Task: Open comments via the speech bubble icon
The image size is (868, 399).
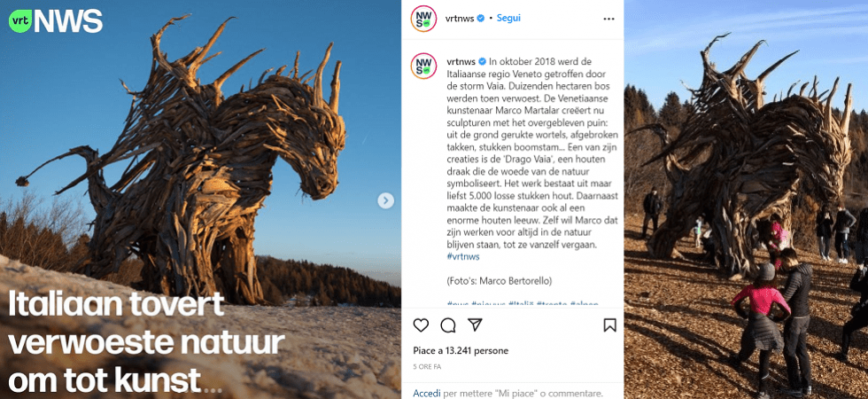Action: click(x=448, y=325)
